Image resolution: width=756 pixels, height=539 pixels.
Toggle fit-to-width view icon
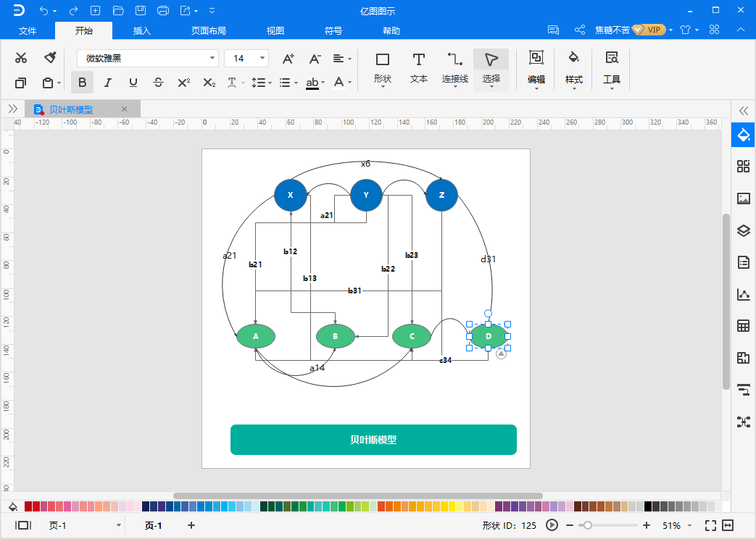[728, 525]
